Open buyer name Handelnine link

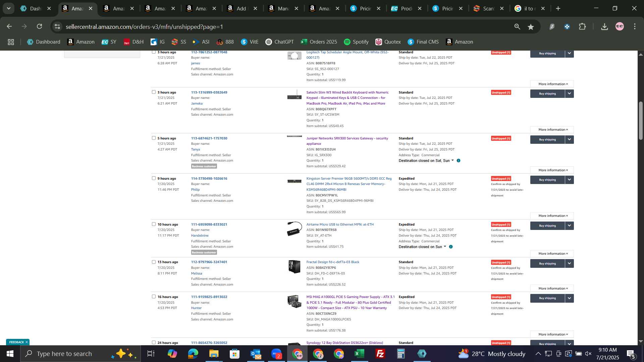[x=200, y=236]
